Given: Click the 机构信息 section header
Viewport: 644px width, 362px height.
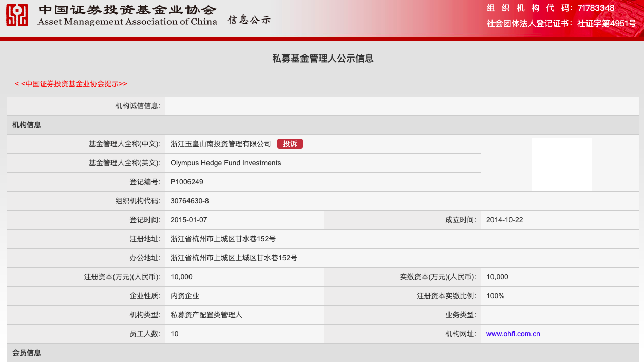Looking at the screenshot, I should [27, 125].
